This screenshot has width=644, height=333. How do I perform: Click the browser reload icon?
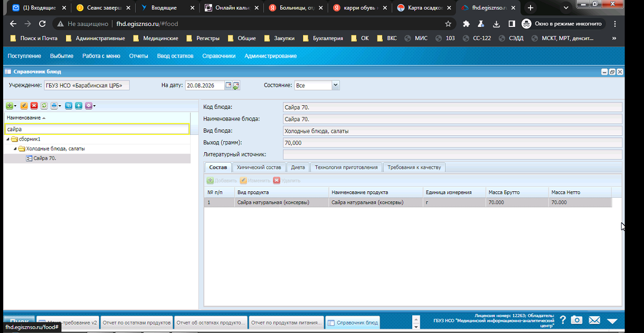tap(42, 24)
